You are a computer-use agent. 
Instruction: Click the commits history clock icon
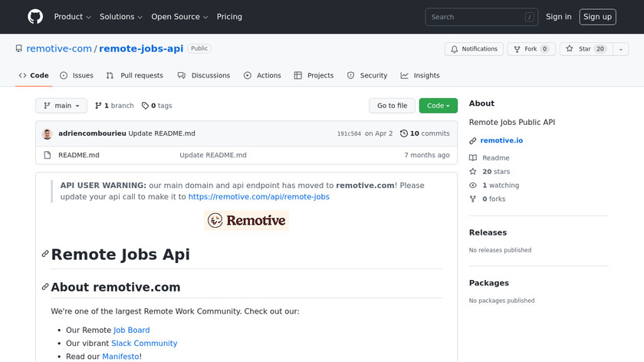click(x=404, y=133)
